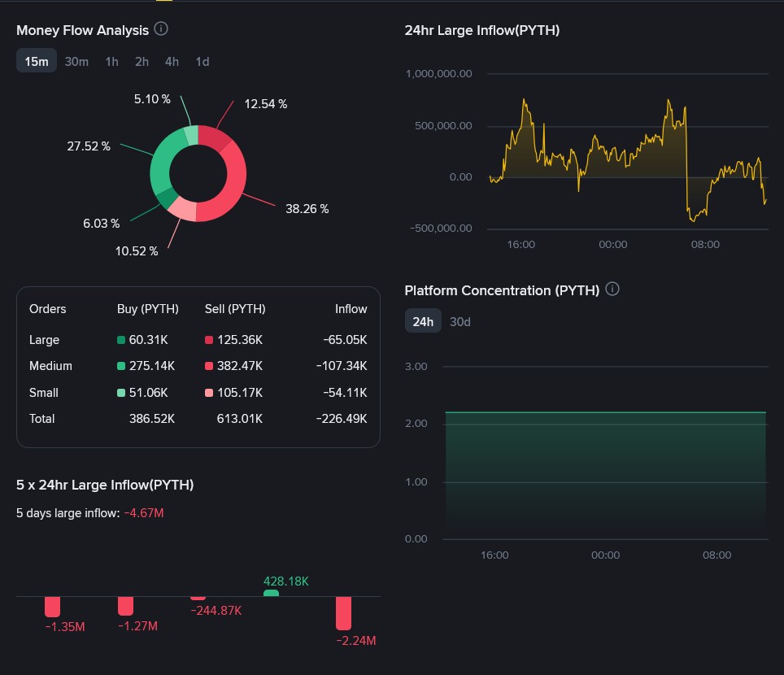This screenshot has height=675, width=784.
Task: Select 24h platform concentration range
Action: point(423,321)
